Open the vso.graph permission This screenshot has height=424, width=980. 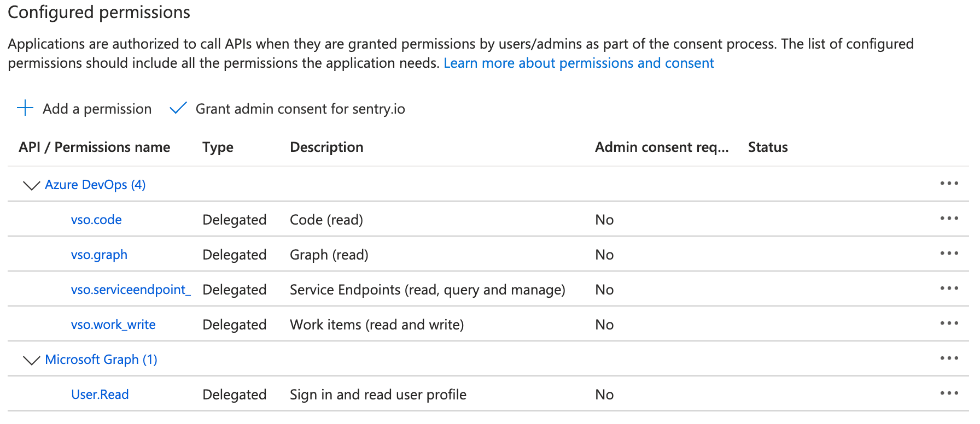click(99, 255)
